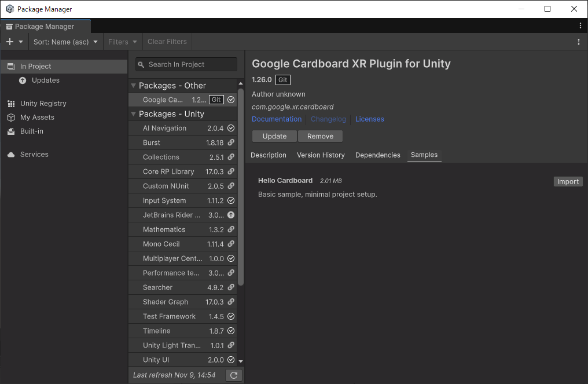Select the Package Manager window tab
The height and width of the screenshot is (384, 588).
45,26
